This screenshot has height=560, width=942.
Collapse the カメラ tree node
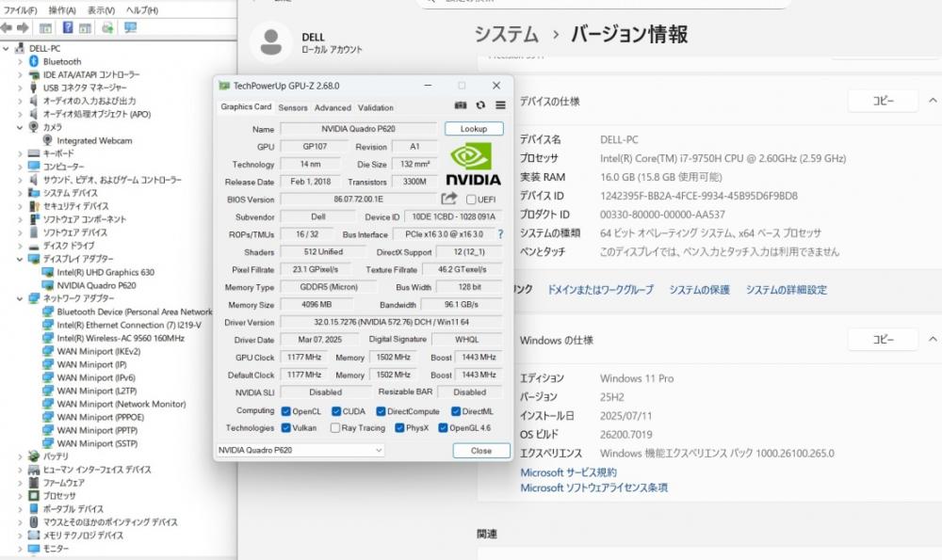tap(20, 127)
